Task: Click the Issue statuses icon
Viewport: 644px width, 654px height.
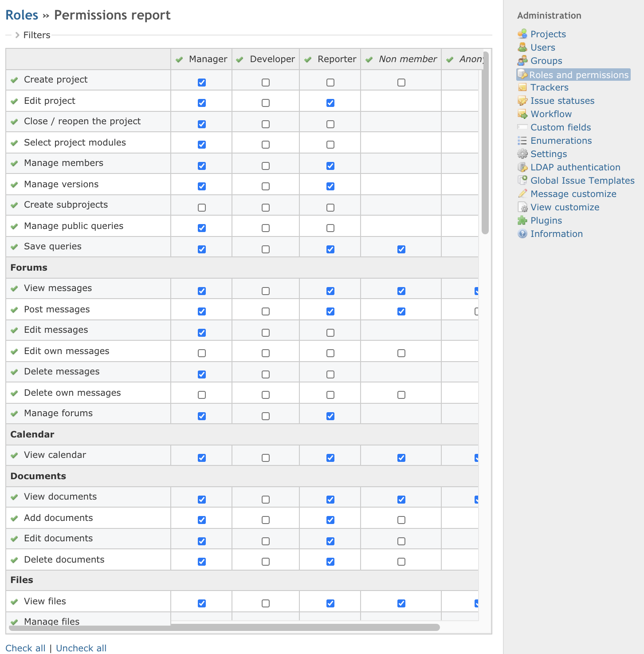Action: [522, 100]
